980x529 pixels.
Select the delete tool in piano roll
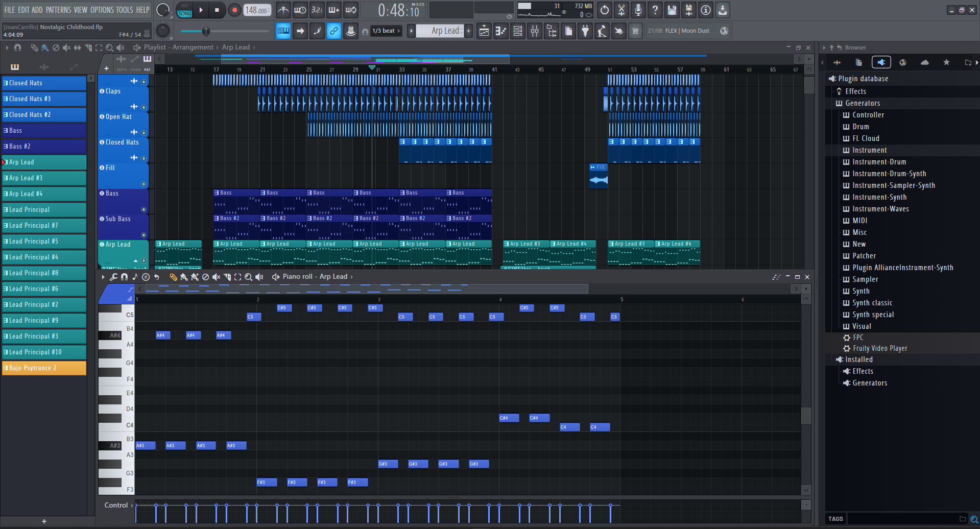point(205,277)
